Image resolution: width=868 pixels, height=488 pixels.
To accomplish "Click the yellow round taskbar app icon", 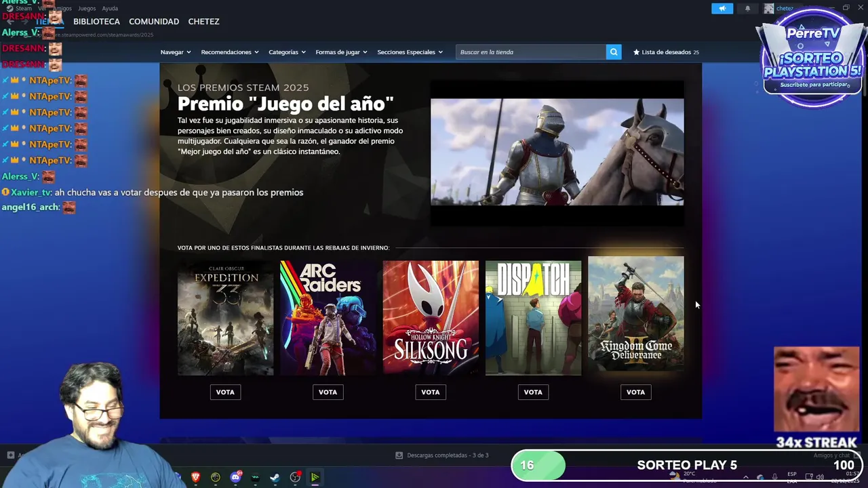I will [x=216, y=477].
